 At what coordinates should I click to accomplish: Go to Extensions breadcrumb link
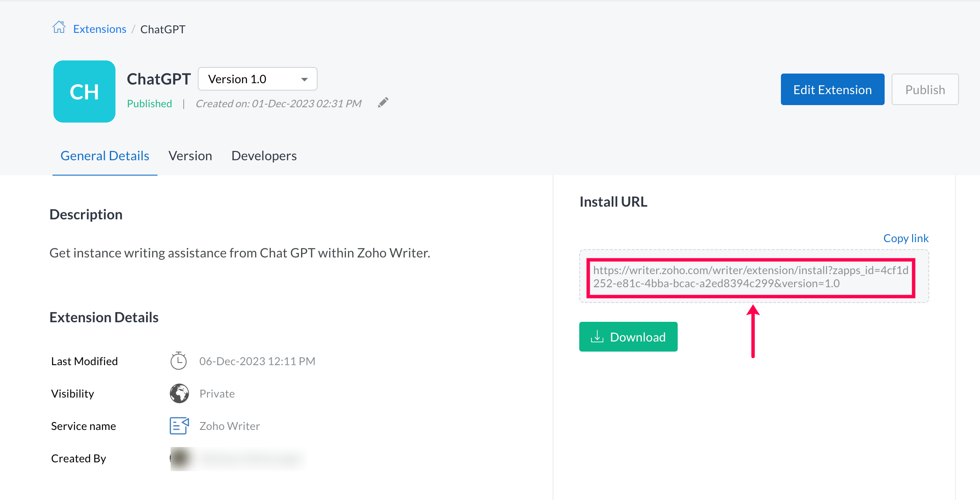point(100,29)
